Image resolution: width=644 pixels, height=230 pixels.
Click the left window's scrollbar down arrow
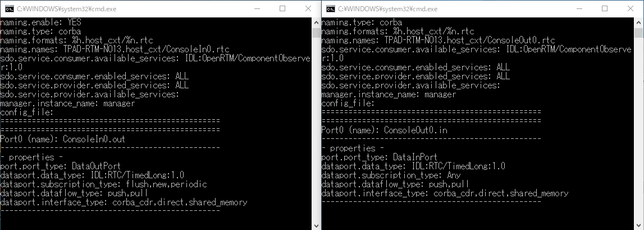[x=316, y=226]
